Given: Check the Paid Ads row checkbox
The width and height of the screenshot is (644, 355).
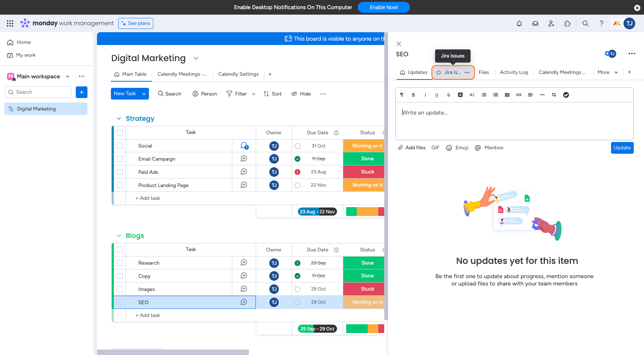Looking at the screenshot, I should (x=120, y=172).
